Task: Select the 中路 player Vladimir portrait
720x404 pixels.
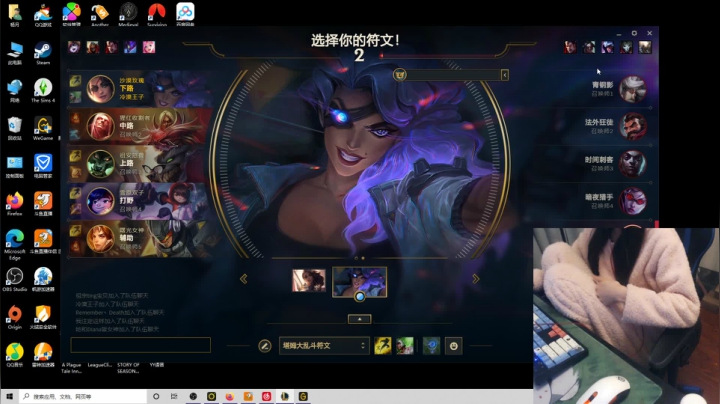Action: coord(100,126)
